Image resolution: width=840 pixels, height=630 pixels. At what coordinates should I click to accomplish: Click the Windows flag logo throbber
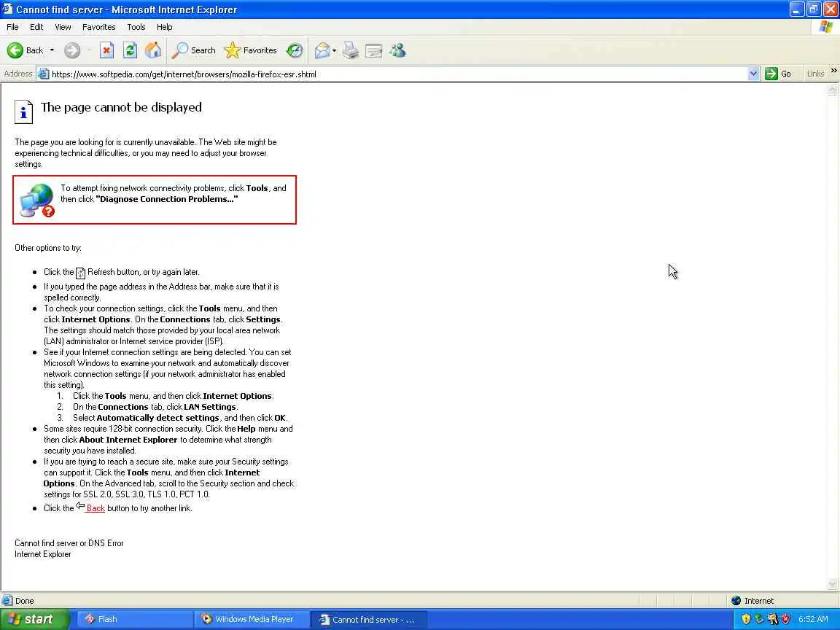(x=827, y=27)
